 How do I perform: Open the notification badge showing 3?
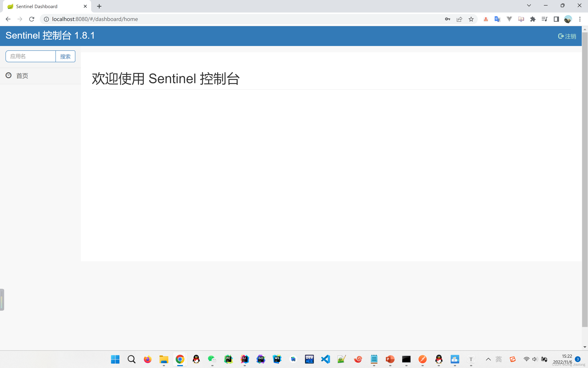[578, 359]
